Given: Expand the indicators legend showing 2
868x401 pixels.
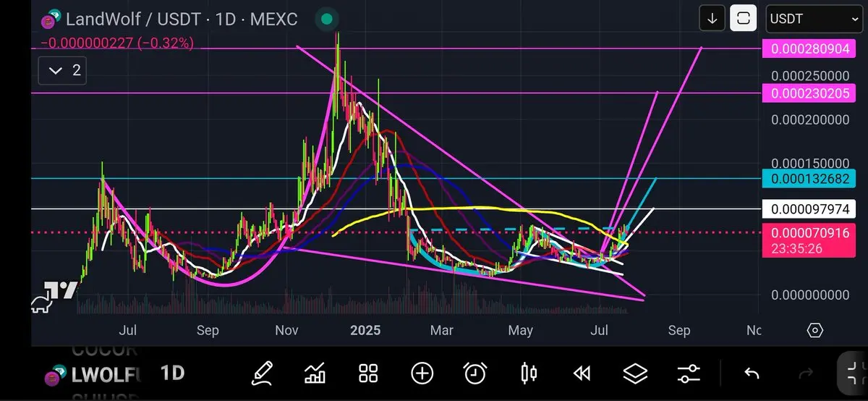Looking at the screenshot, I should 63,70.
